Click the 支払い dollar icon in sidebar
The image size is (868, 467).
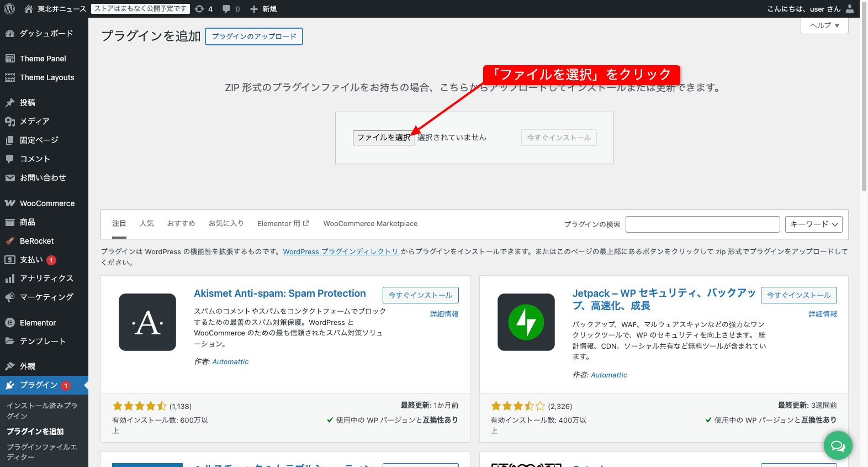pyautogui.click(x=10, y=260)
